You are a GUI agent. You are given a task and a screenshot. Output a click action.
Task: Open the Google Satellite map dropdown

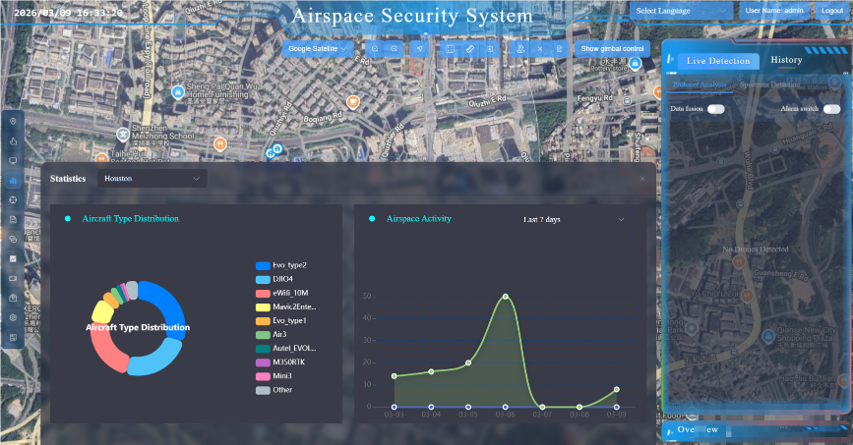pos(319,48)
